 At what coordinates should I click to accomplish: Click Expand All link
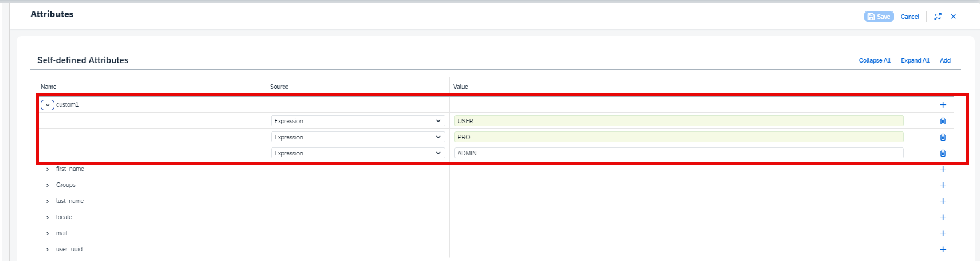tap(915, 60)
